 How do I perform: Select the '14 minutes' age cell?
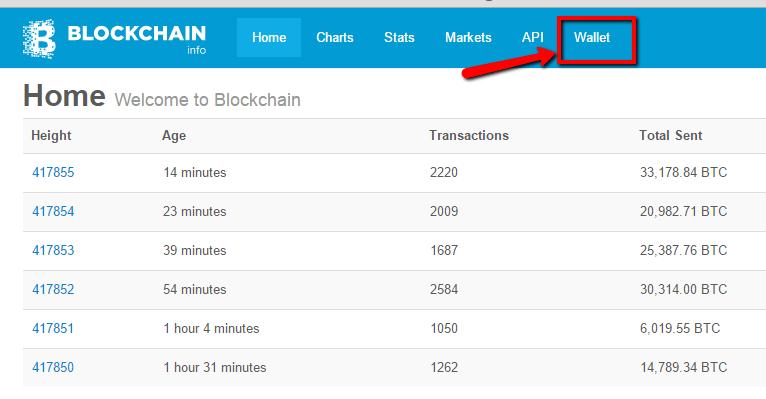(x=195, y=172)
